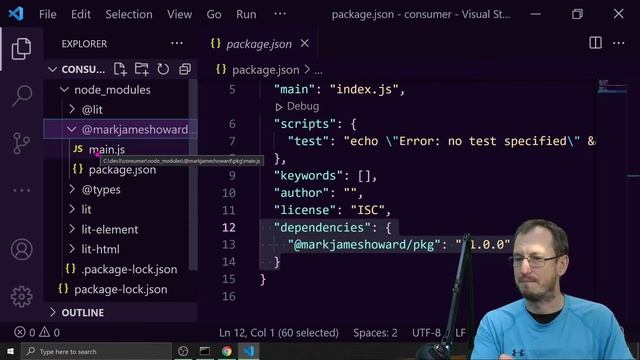Open the Selection menu
Viewport: 640px width, 360px height.
click(129, 14)
